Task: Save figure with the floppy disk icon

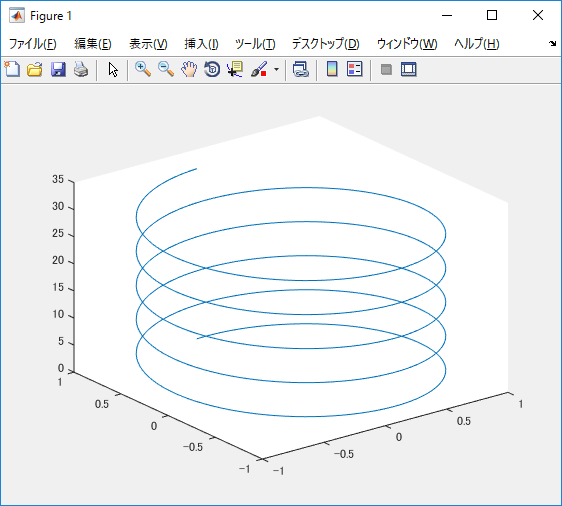Action: (58, 69)
